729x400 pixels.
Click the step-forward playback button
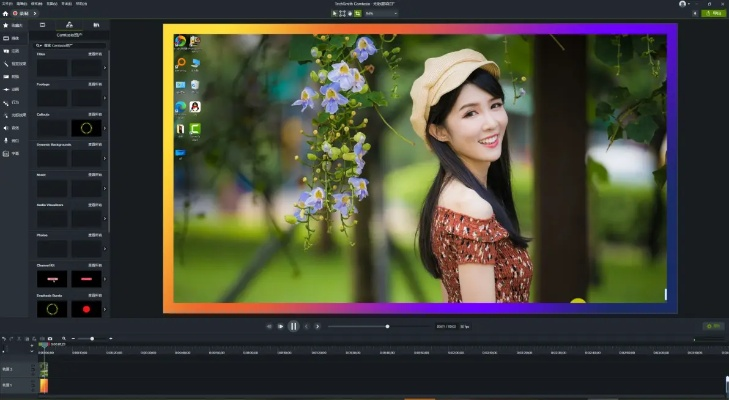(x=280, y=327)
